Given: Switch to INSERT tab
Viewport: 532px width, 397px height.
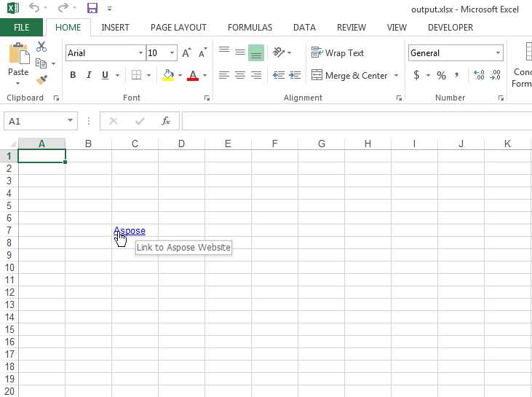Looking at the screenshot, I should point(116,28).
